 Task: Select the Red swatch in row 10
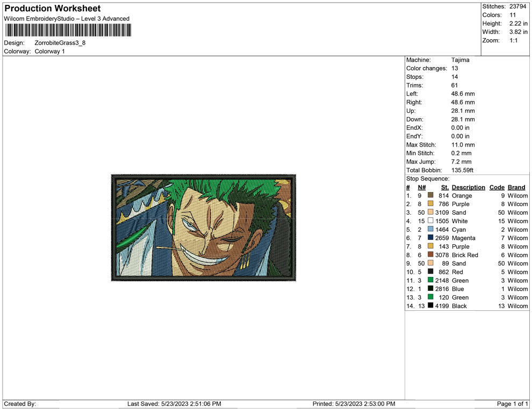pos(430,272)
